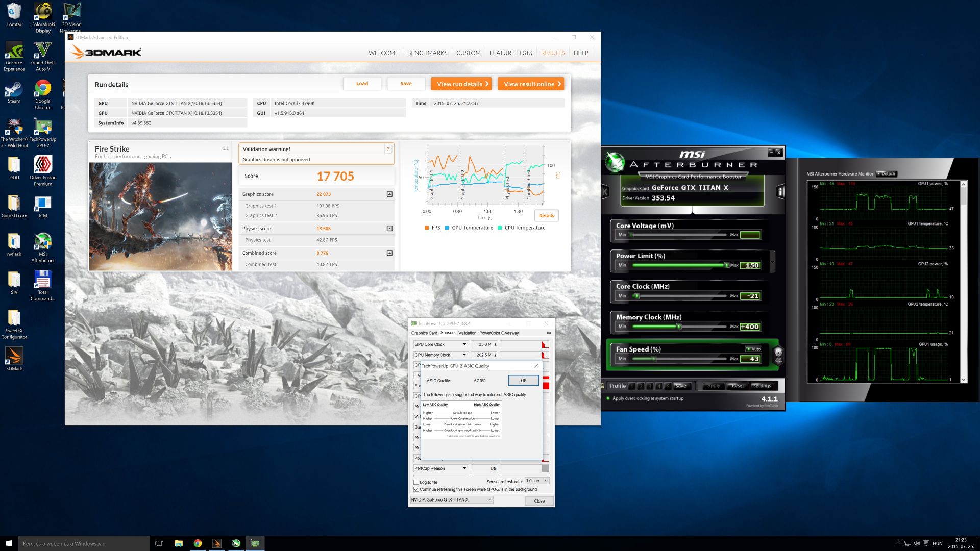
Task: Collapse the Combined score section
Action: coord(389,253)
